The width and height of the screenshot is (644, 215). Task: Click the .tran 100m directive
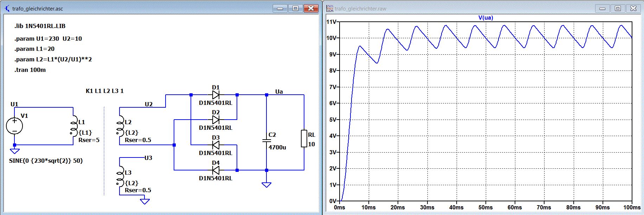click(x=30, y=70)
